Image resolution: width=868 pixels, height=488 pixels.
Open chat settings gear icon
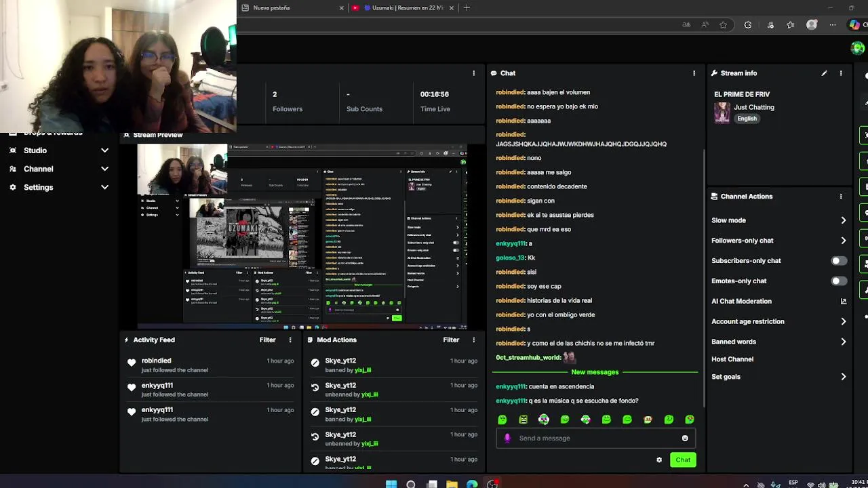coord(659,460)
